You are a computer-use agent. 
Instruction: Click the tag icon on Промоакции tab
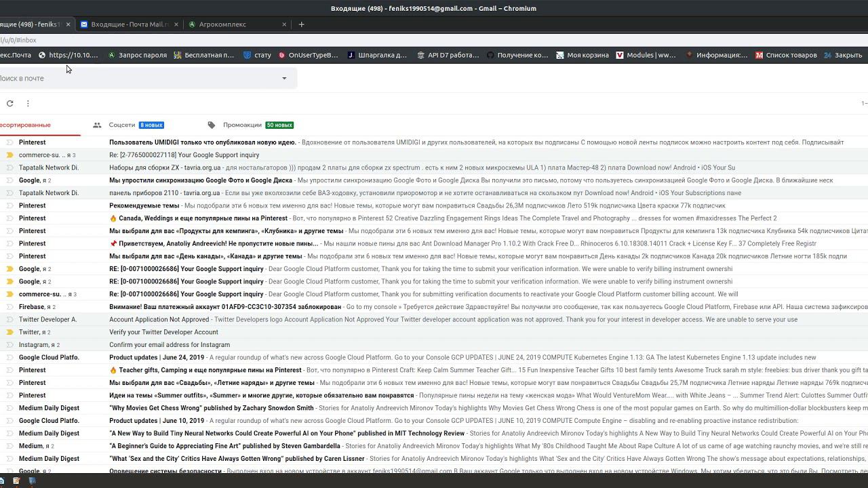(x=212, y=125)
